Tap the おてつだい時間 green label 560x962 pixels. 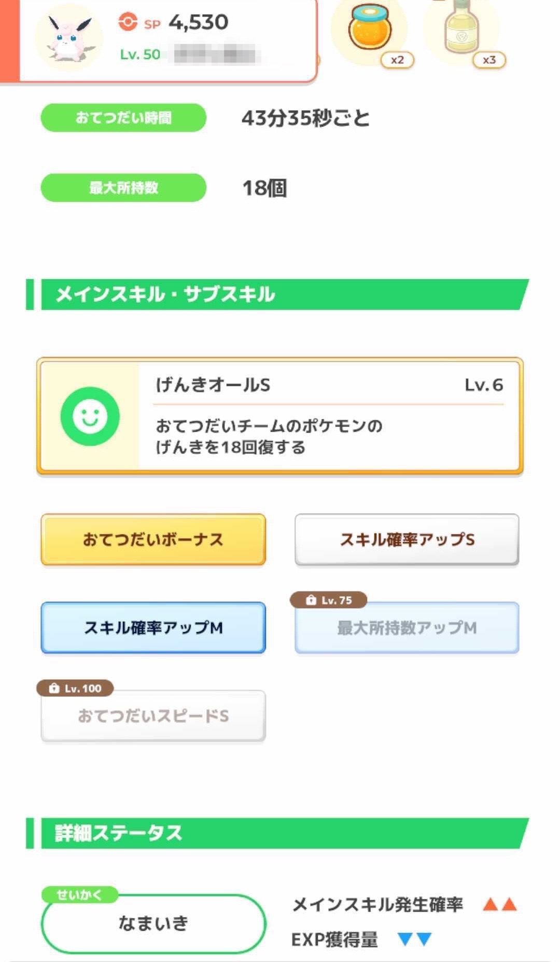pos(123,118)
